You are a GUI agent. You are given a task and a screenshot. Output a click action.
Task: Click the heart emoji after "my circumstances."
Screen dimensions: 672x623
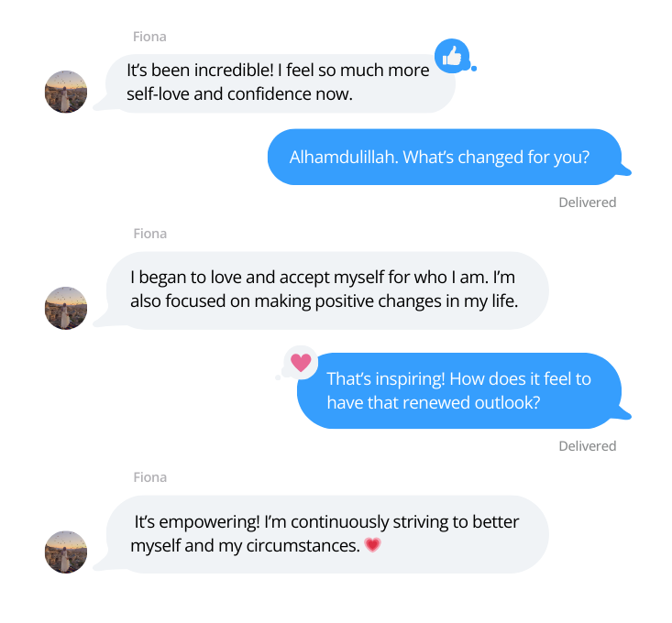click(x=372, y=545)
